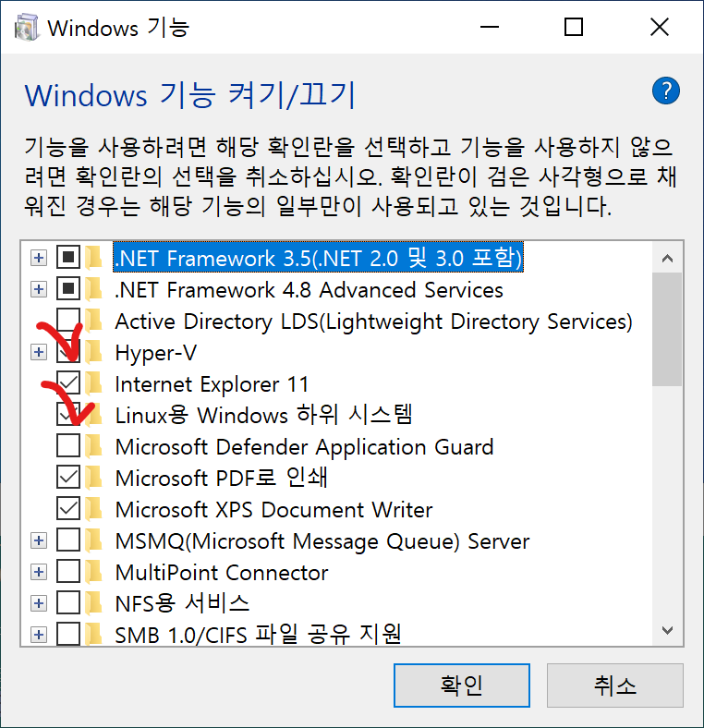Uncheck Linux용 Windows 하위 시스템 checkbox
Screen dimensions: 704x728
click(x=68, y=414)
